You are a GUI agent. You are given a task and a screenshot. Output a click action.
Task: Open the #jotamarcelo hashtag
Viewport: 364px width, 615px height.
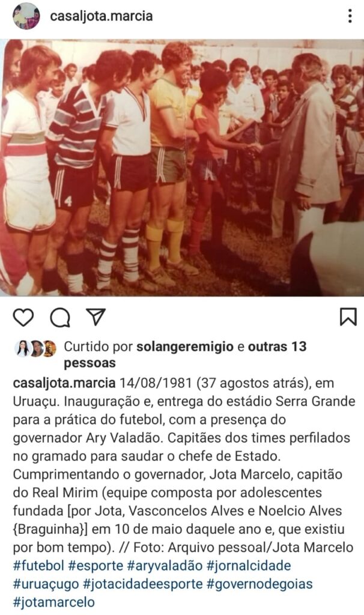(x=53, y=602)
